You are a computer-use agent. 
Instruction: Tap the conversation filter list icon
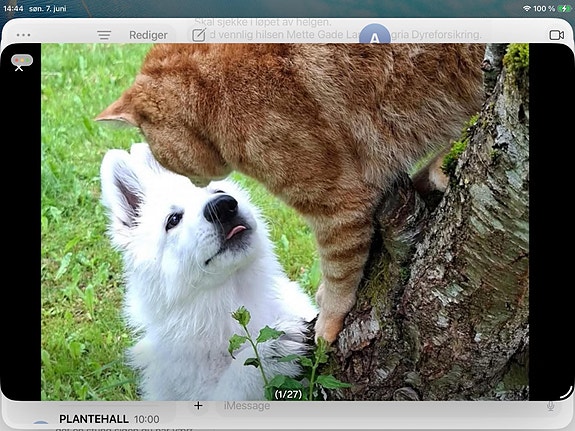pyautogui.click(x=104, y=35)
